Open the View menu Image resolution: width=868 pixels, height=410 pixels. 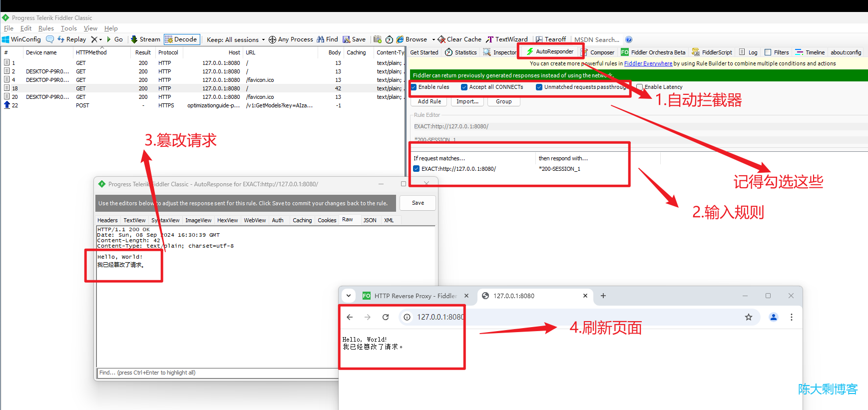90,28
